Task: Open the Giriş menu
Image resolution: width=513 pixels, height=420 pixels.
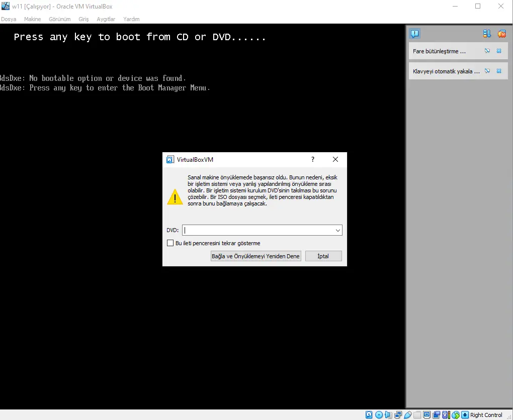Action: pyautogui.click(x=83, y=19)
